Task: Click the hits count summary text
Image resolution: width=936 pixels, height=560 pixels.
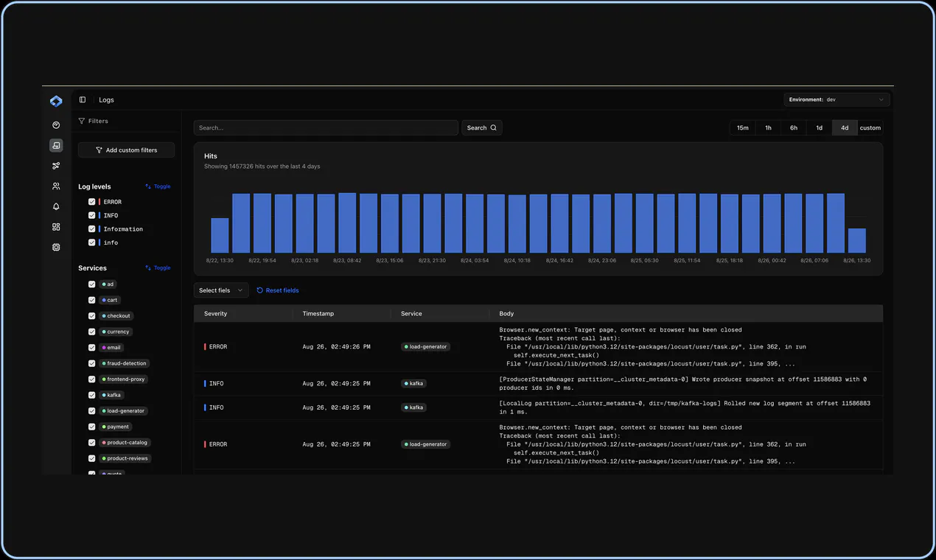Action: [x=262, y=167]
